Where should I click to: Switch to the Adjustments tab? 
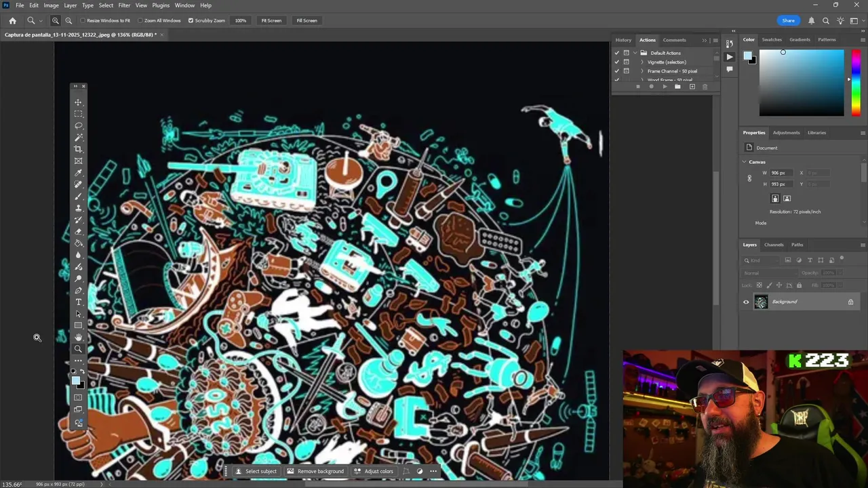(x=786, y=133)
